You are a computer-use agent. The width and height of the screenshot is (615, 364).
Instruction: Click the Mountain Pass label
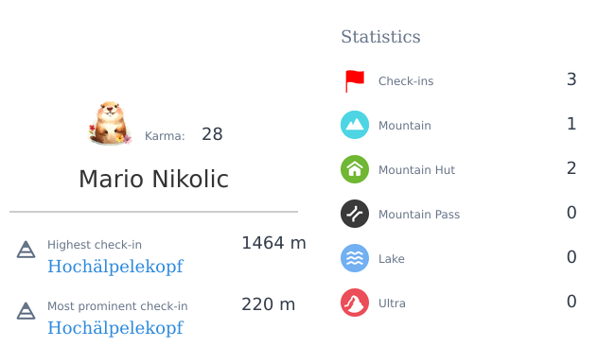419,215
